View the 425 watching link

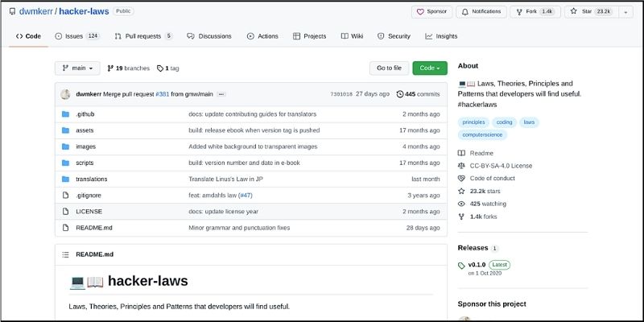point(482,204)
